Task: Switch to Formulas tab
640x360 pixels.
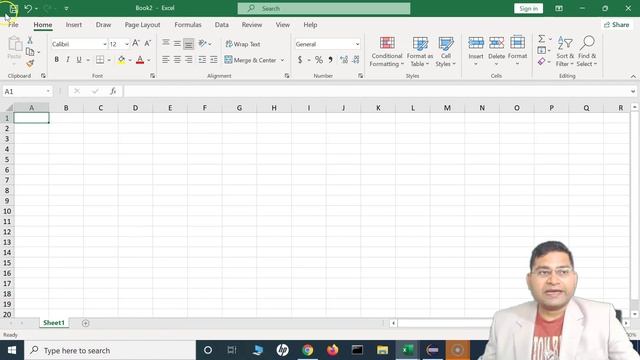Action: pyautogui.click(x=188, y=25)
